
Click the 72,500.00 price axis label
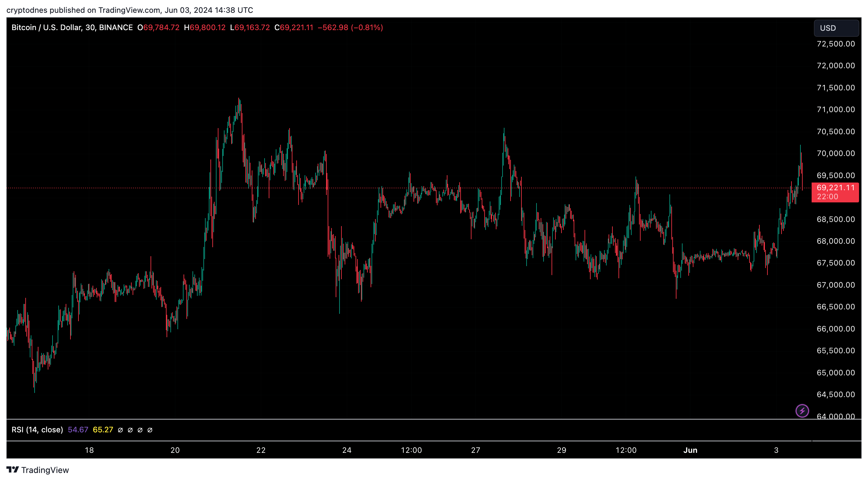click(836, 44)
